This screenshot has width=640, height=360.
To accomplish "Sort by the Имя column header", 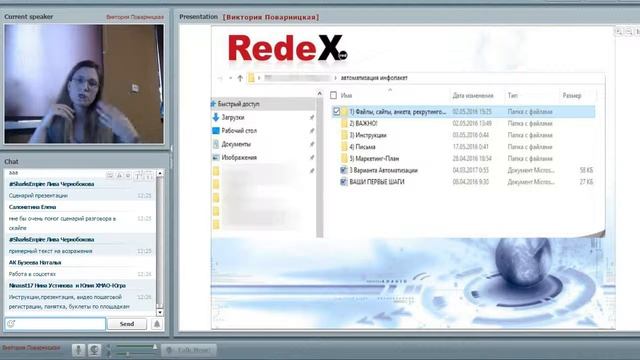I will tap(347, 96).
